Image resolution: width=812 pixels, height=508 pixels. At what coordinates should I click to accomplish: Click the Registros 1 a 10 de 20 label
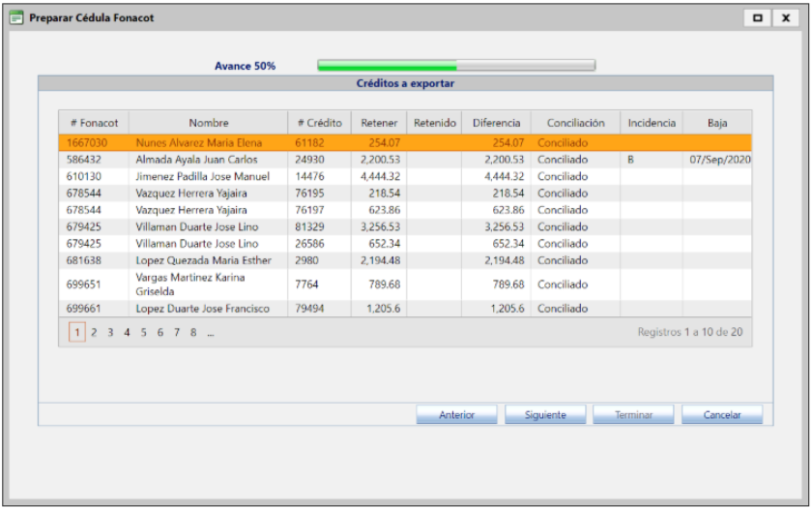pos(690,332)
